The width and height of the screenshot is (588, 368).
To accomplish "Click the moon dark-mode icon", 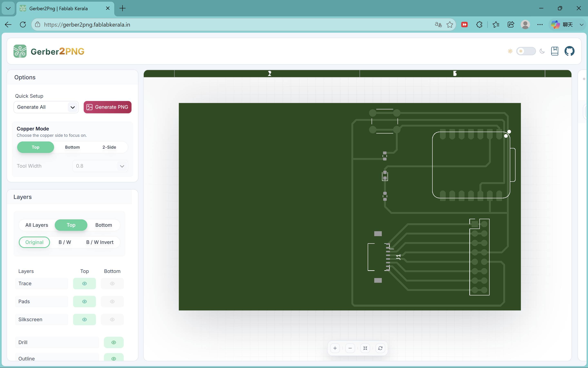I will [542, 51].
